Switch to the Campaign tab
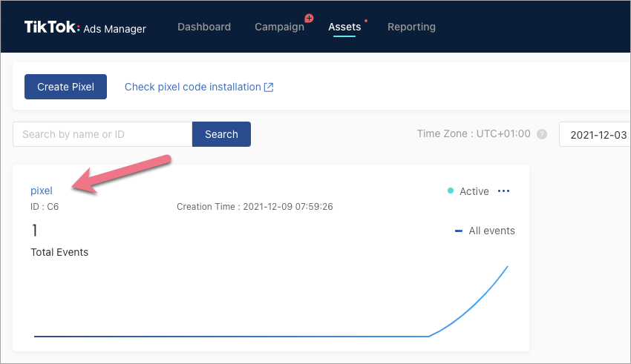This screenshot has width=631, height=364. tap(279, 27)
